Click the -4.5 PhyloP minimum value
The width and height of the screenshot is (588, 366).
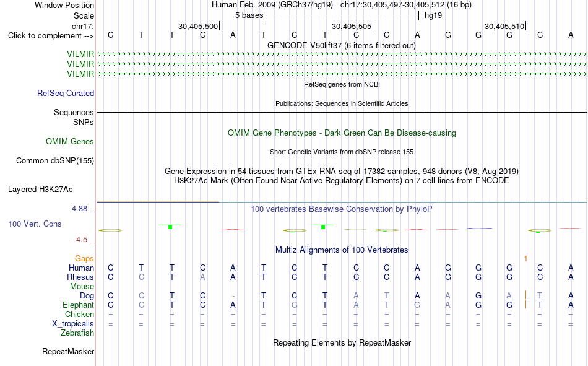tap(80, 240)
